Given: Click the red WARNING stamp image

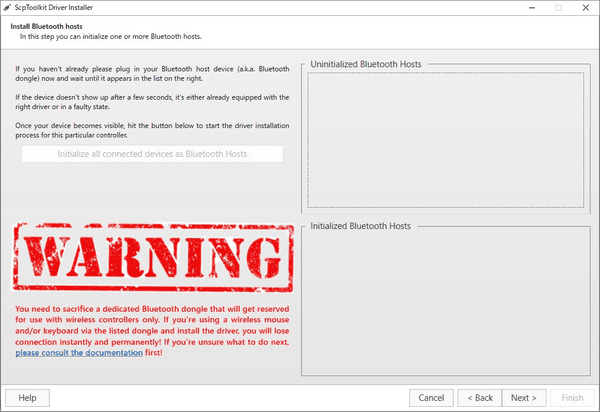Looking at the screenshot, I should tap(153, 257).
